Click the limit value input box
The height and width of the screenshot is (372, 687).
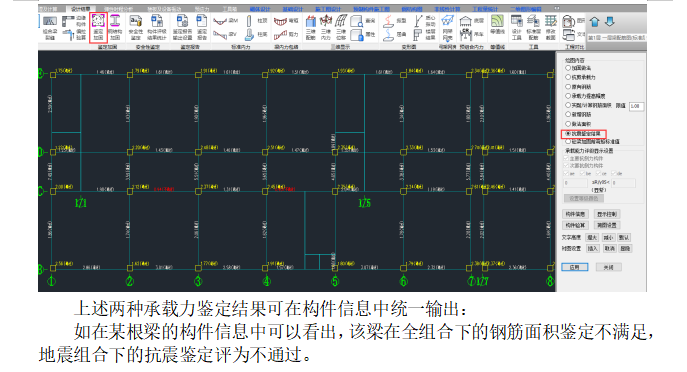tap(636, 106)
